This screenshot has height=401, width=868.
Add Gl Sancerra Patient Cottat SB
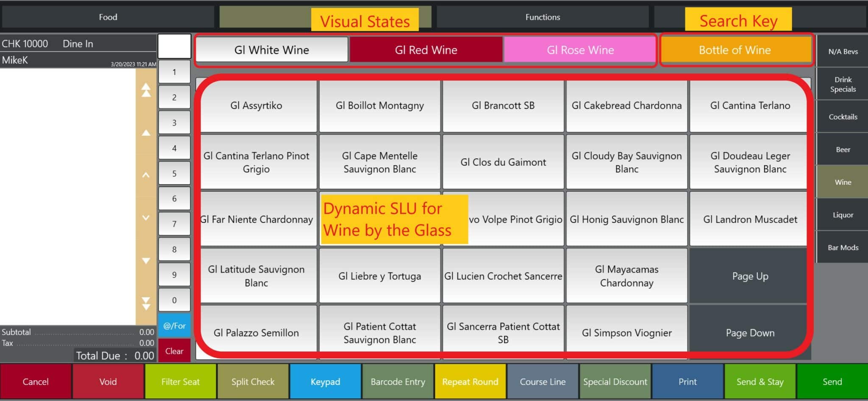coord(503,333)
